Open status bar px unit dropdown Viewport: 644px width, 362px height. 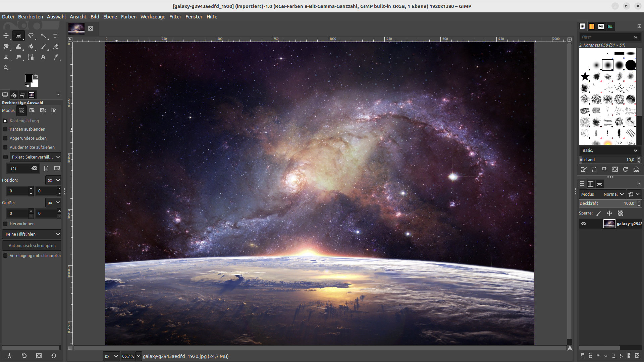pos(111,356)
